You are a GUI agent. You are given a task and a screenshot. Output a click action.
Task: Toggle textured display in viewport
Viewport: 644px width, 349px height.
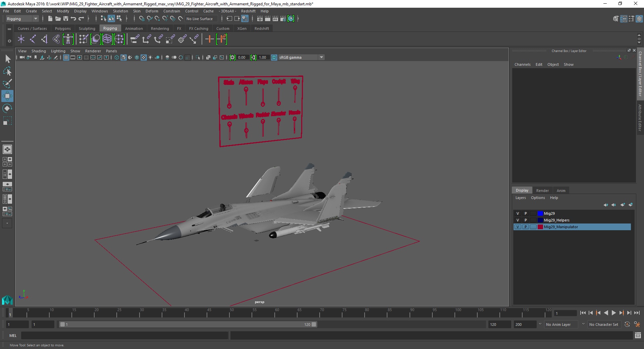coord(144,57)
